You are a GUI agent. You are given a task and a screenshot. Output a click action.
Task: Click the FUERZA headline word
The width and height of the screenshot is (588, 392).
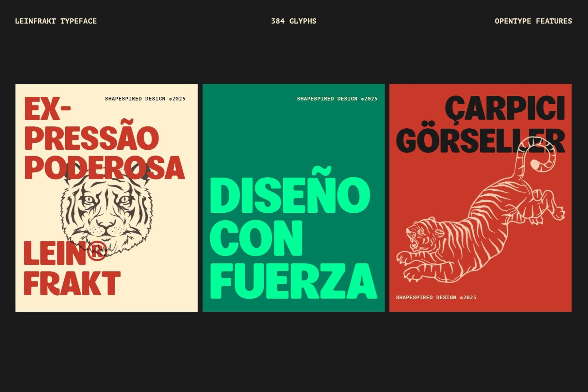[x=294, y=281]
